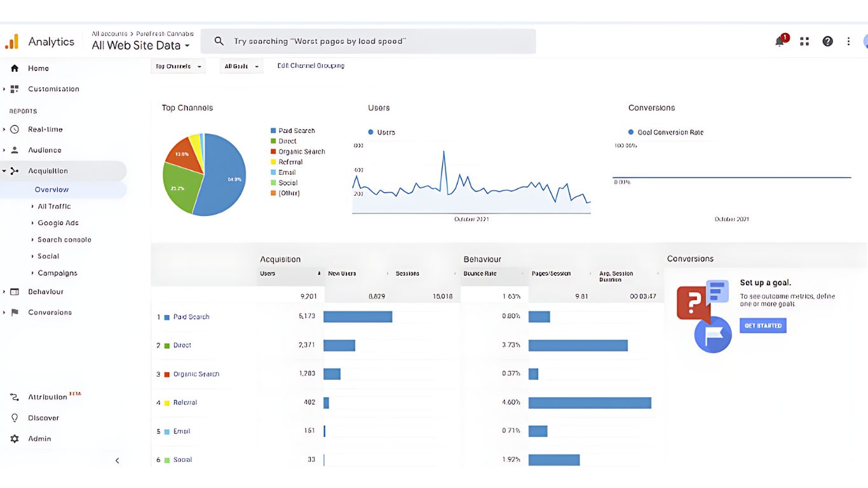This screenshot has height=488, width=868.
Task: Sort by the Users column header
Action: point(268,273)
